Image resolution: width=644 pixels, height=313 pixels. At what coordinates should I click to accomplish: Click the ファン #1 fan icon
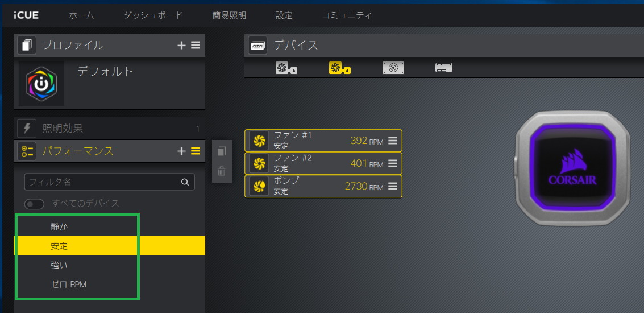click(x=259, y=141)
